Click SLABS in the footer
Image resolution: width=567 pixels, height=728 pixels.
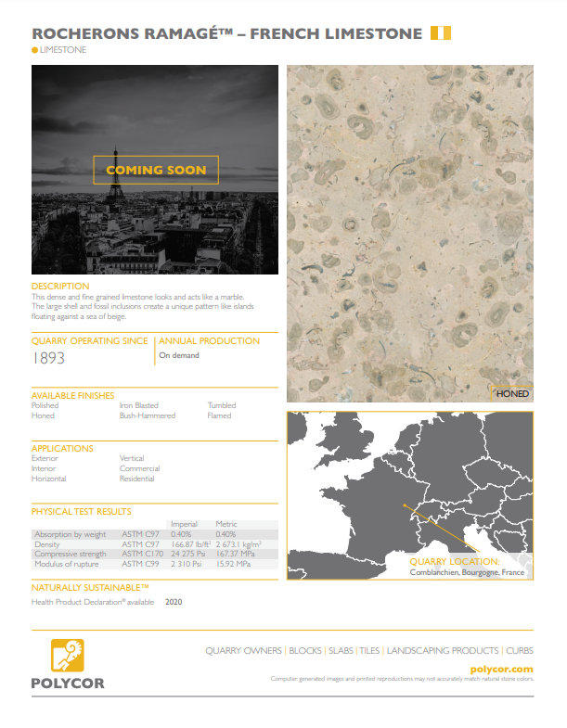[341, 651]
